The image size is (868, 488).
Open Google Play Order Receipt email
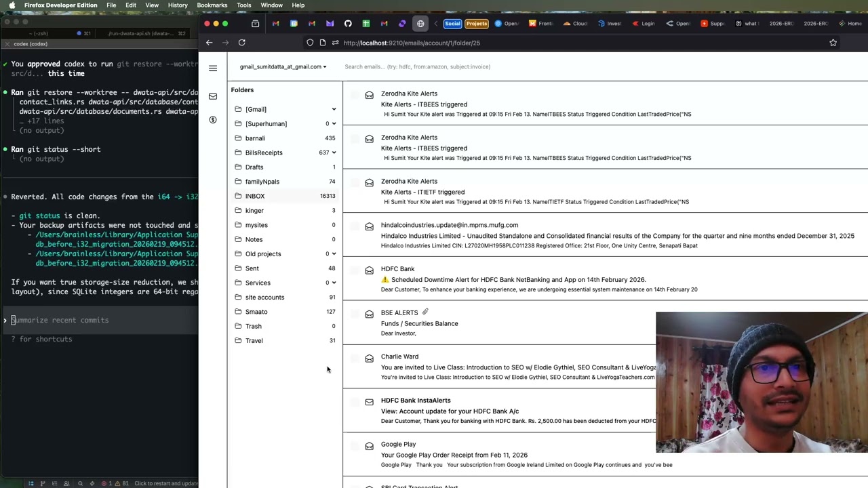coord(454,455)
